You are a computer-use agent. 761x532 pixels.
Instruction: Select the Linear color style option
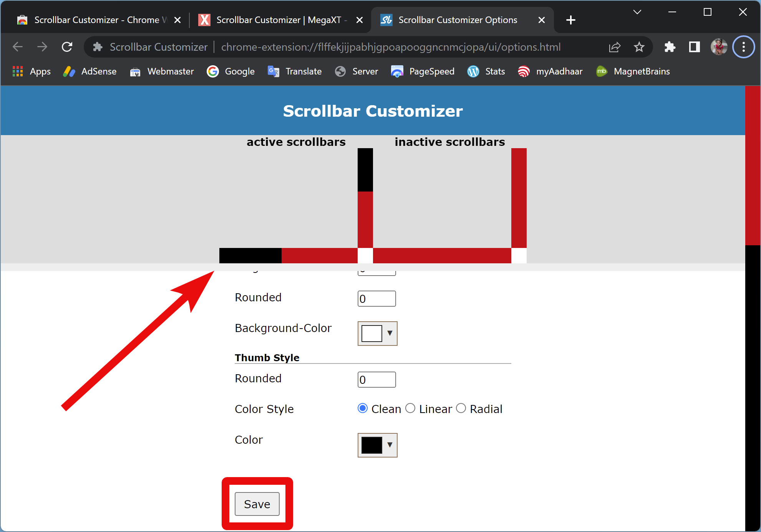tap(411, 410)
